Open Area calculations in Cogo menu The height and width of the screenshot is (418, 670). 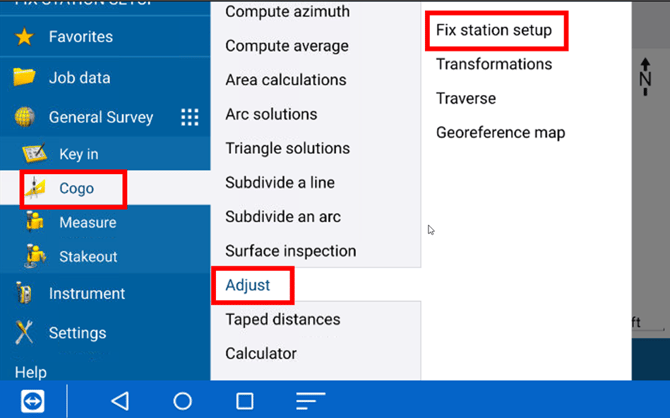(x=286, y=80)
